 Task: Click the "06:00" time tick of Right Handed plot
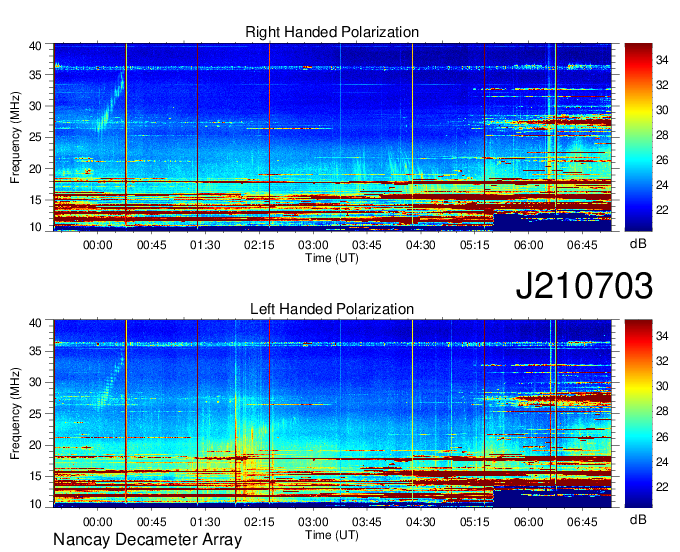529,245
